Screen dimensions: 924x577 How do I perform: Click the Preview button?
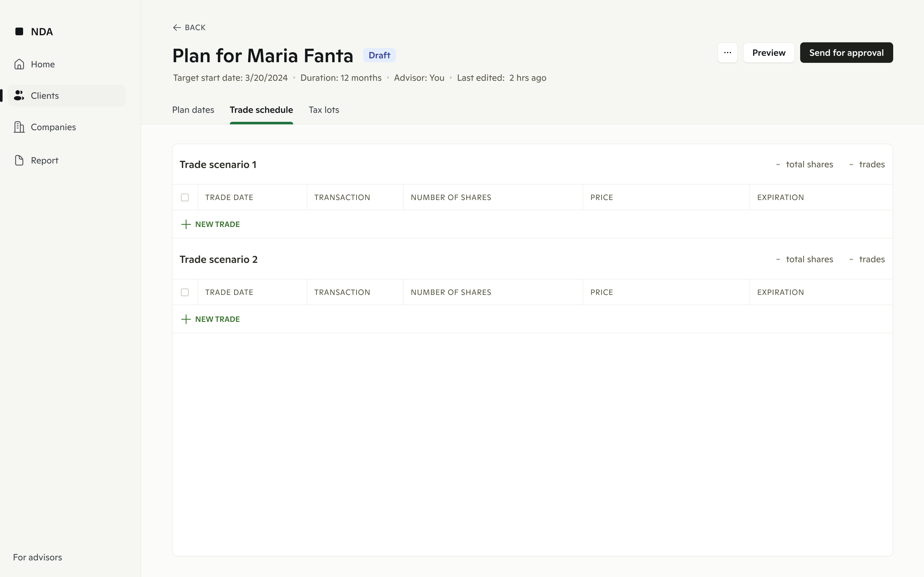pos(769,53)
